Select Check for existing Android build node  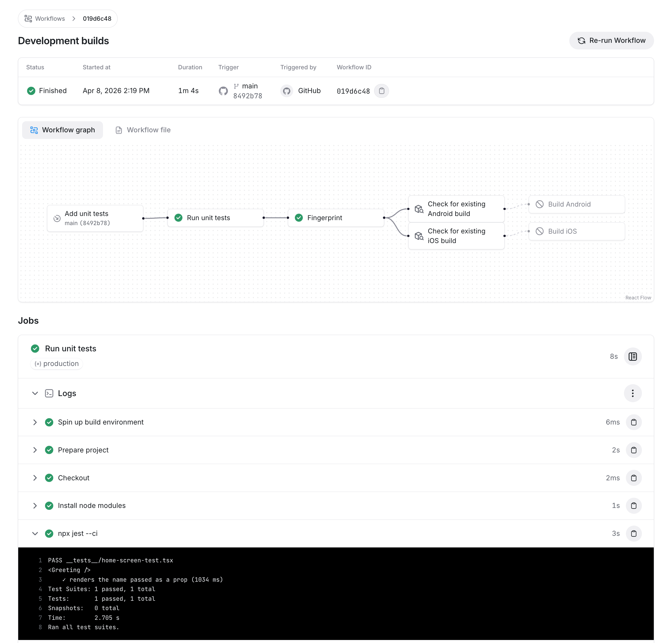(456, 209)
